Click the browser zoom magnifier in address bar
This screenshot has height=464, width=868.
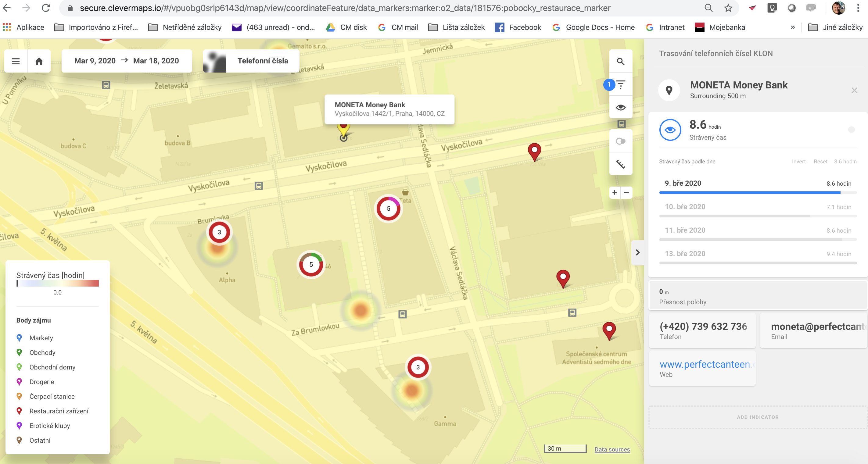[708, 8]
